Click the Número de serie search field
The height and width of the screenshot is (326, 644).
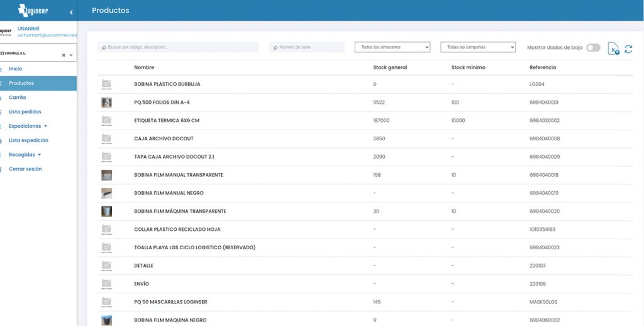(x=307, y=47)
